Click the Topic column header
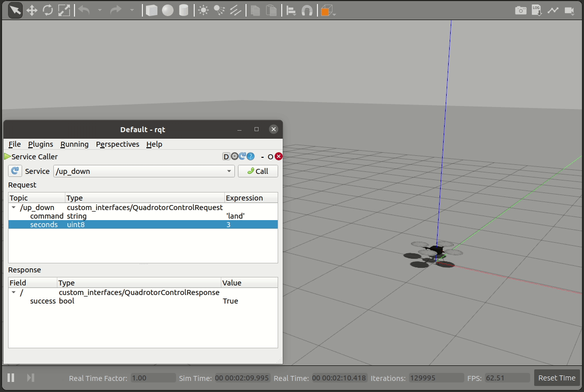 point(37,198)
